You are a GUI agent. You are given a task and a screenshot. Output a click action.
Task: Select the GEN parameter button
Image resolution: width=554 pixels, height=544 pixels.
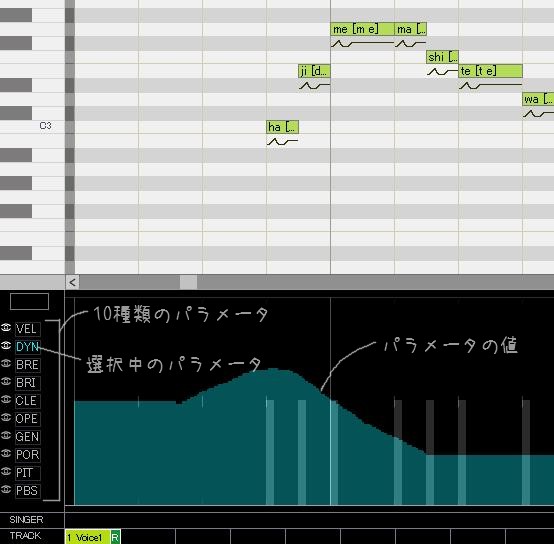[28, 437]
